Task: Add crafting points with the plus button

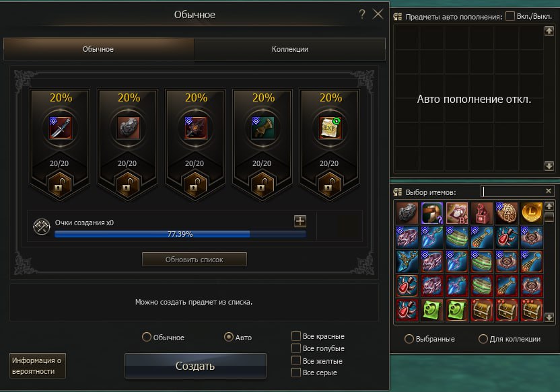Action: click(x=300, y=221)
